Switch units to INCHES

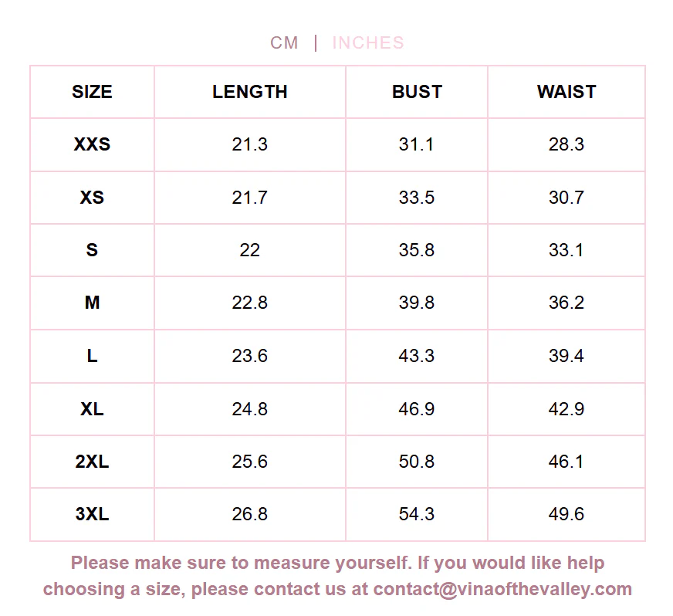coord(368,43)
